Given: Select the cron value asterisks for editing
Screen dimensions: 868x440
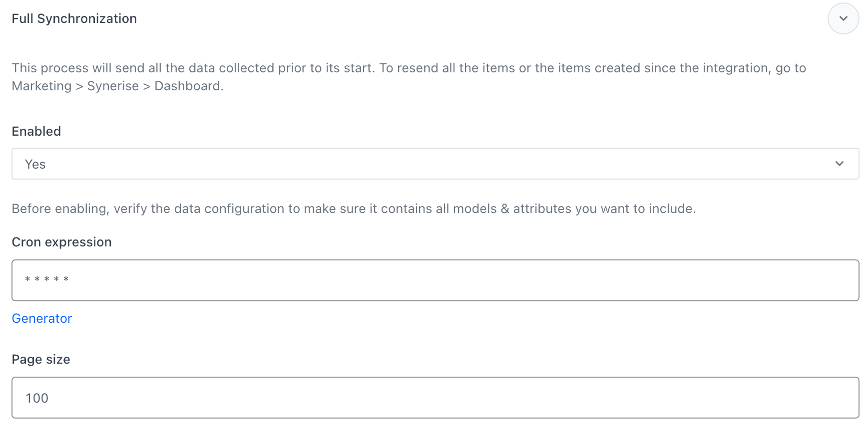Looking at the screenshot, I should tap(46, 279).
